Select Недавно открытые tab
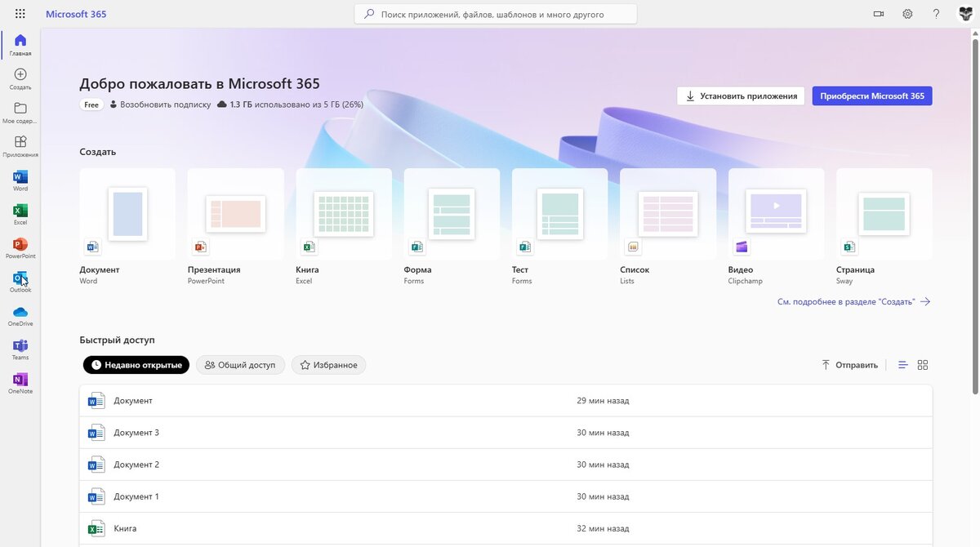The height and width of the screenshot is (547, 980). [x=136, y=365]
